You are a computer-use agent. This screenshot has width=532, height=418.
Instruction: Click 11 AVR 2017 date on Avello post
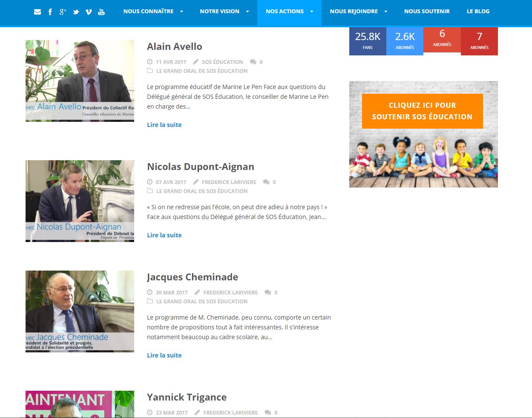click(x=171, y=62)
